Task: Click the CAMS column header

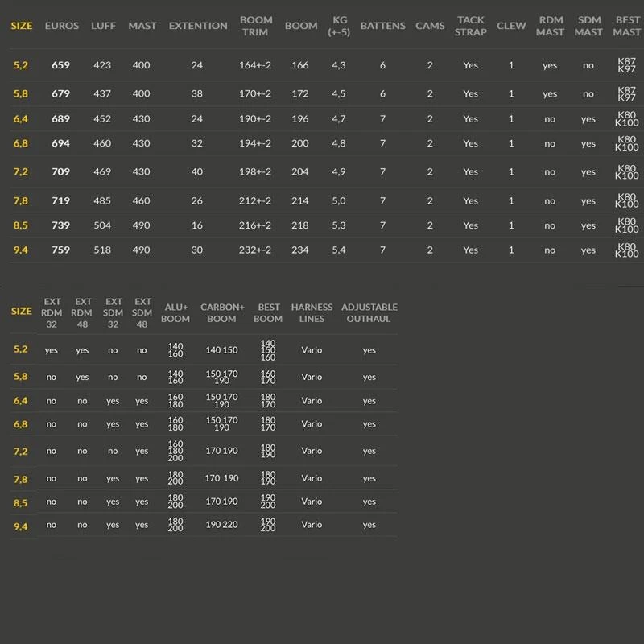Action: coord(430,26)
